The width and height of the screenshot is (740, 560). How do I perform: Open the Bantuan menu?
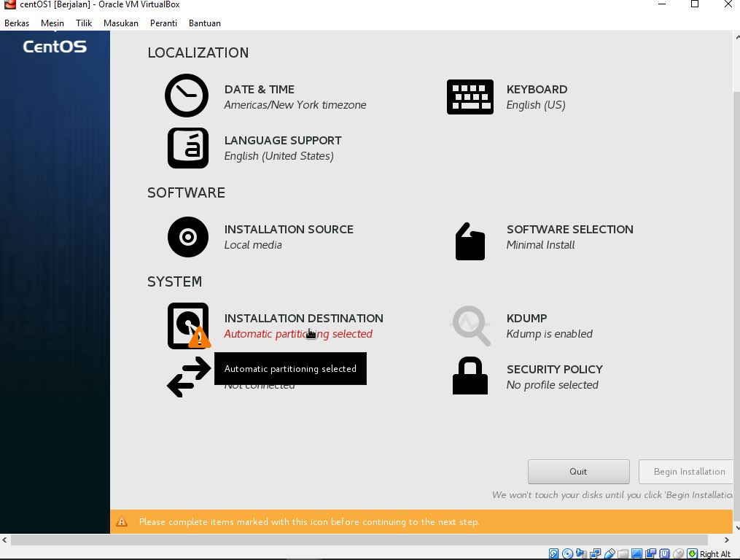[205, 23]
